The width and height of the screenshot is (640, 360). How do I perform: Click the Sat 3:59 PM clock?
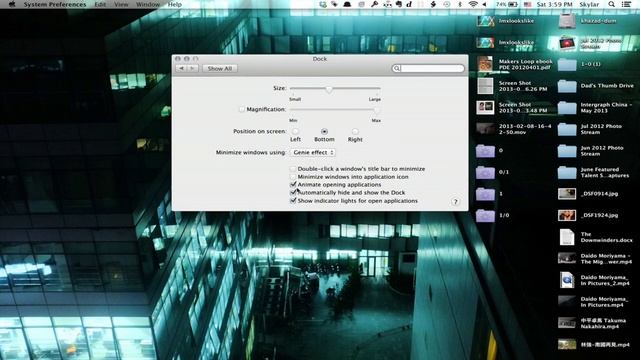pyautogui.click(x=554, y=4)
